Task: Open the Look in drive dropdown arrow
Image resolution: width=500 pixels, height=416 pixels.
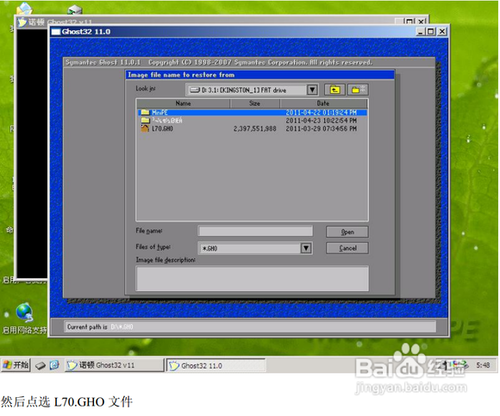Action: click(312, 90)
